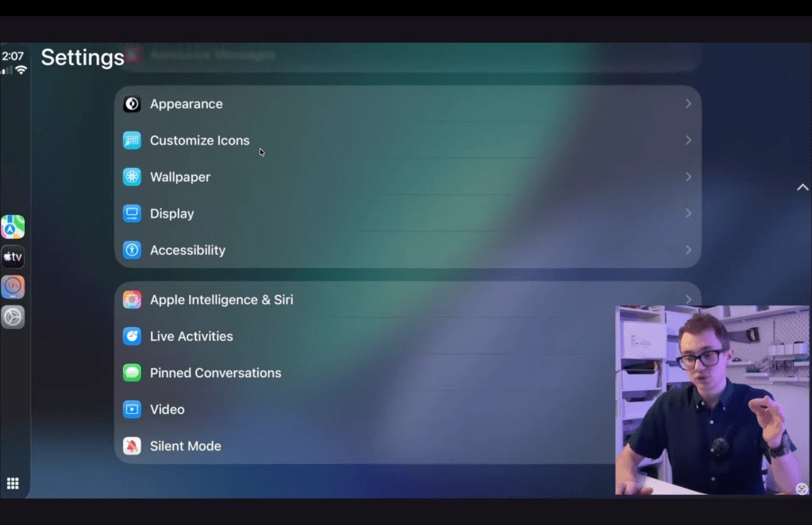Open the Accessibility label
The height and width of the screenshot is (525, 812).
click(x=187, y=250)
